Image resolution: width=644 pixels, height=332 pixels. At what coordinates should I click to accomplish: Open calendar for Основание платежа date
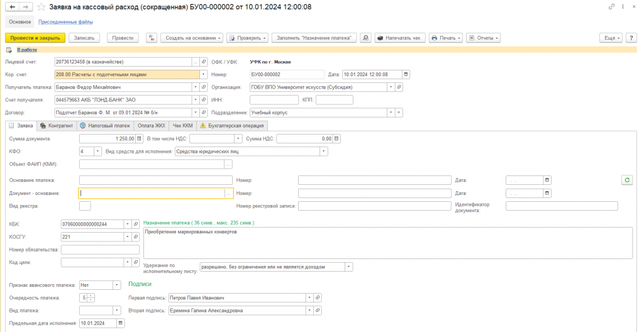click(x=547, y=180)
